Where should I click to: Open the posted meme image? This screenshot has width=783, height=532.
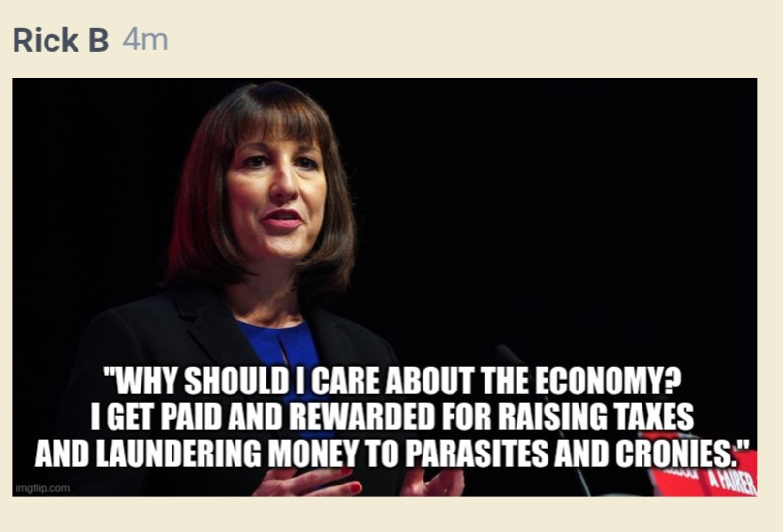(385, 287)
